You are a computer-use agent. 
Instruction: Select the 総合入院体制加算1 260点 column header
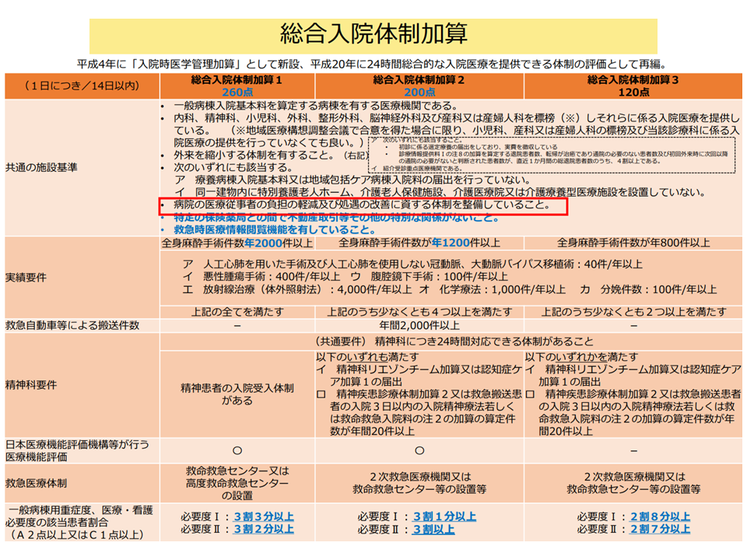(237, 86)
